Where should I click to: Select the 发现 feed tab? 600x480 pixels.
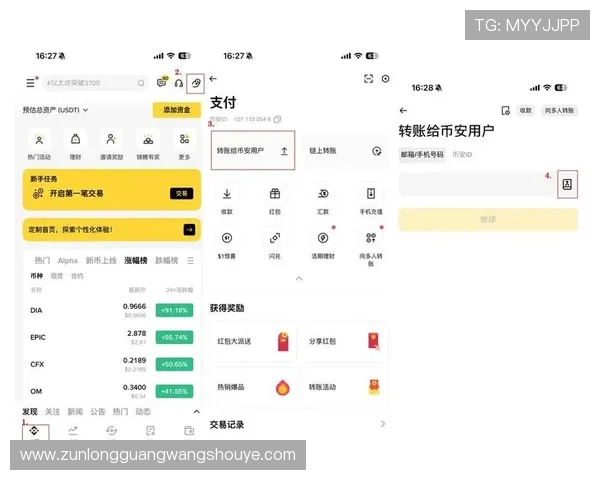(x=29, y=411)
